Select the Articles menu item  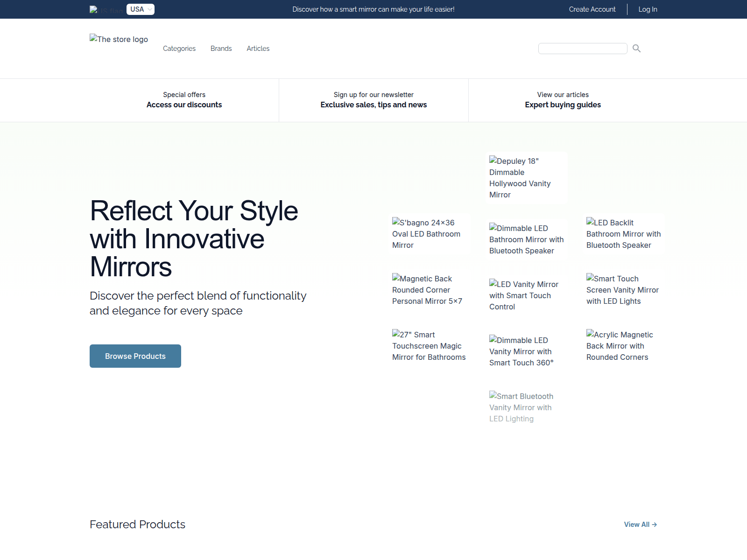258,48
